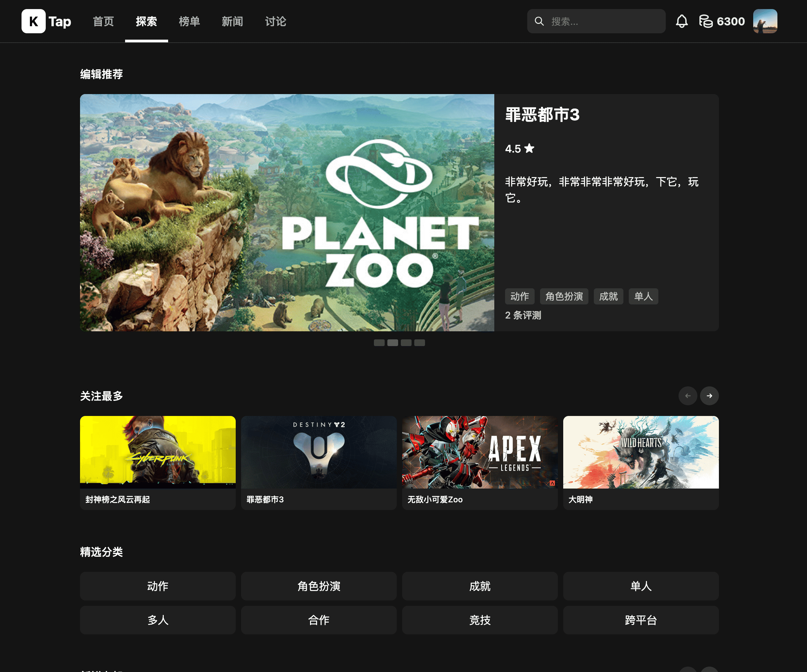Open the 跨平台 category button
807x672 pixels.
641,620
